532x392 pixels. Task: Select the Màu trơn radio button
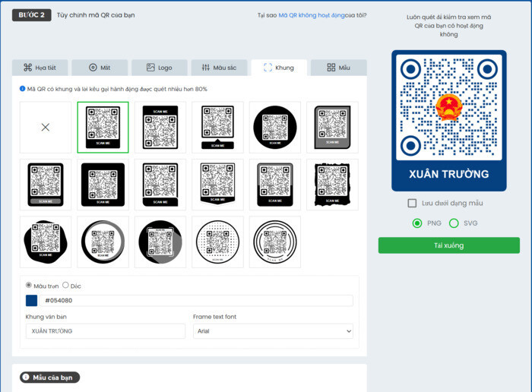coord(29,285)
